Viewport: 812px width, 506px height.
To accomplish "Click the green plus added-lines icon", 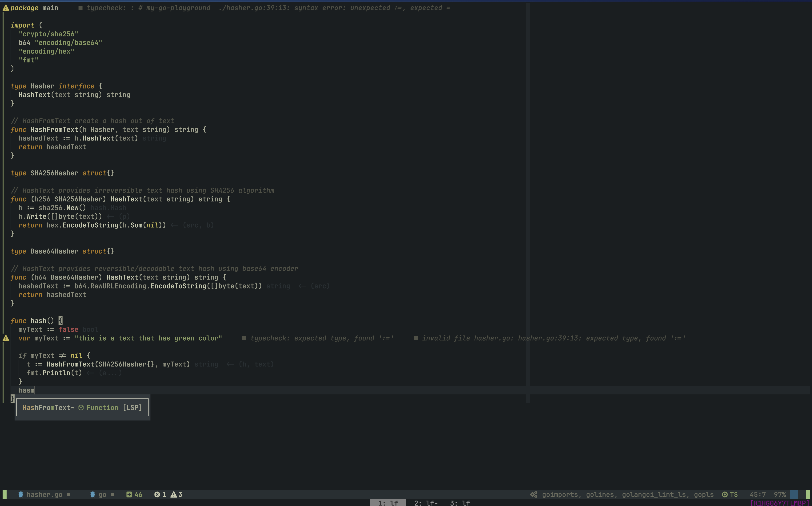I will [x=129, y=494].
